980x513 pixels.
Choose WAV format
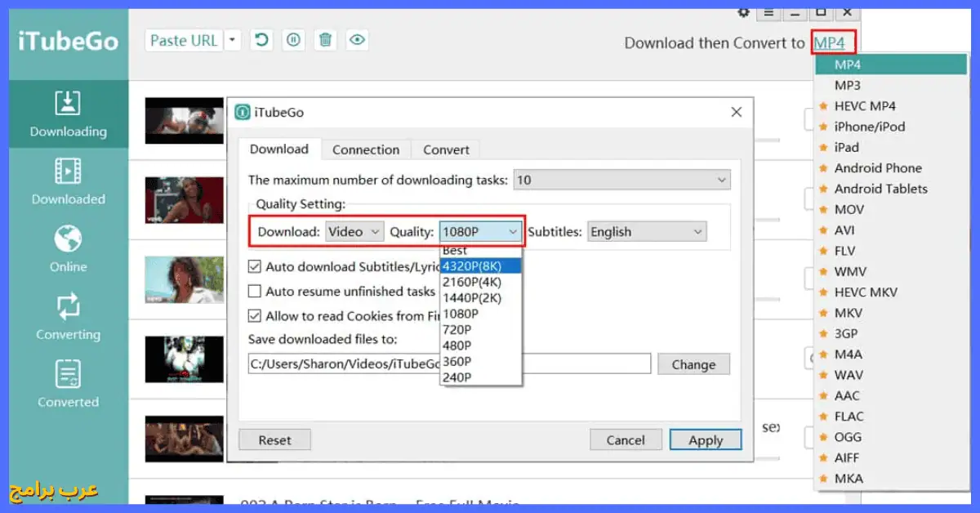pyautogui.click(x=890, y=375)
